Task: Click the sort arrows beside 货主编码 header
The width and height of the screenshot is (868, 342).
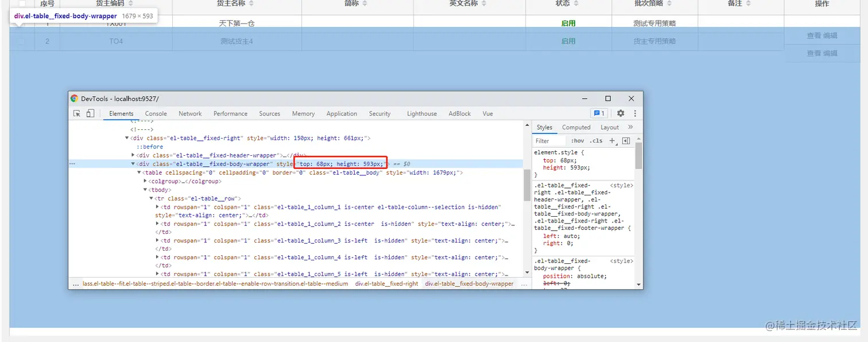Action: click(x=130, y=3)
